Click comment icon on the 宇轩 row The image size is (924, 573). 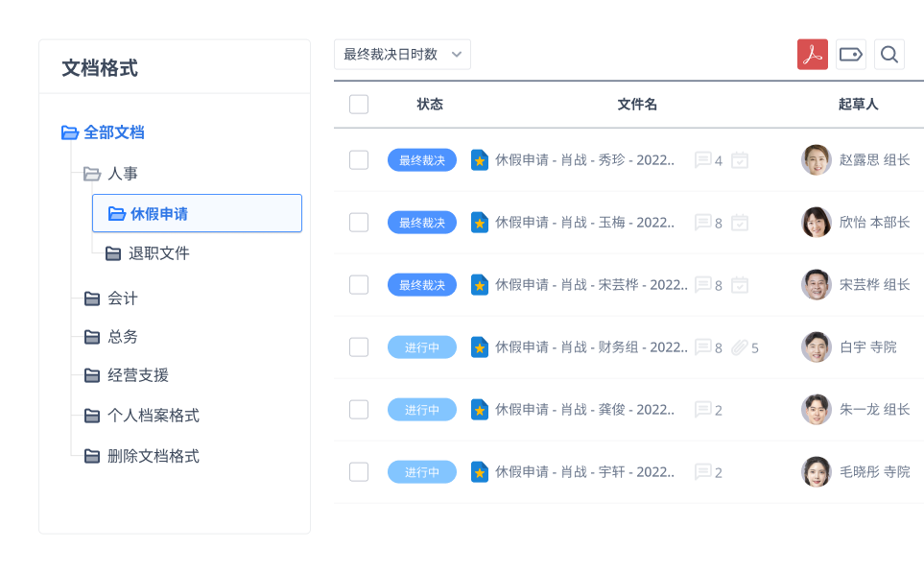703,472
